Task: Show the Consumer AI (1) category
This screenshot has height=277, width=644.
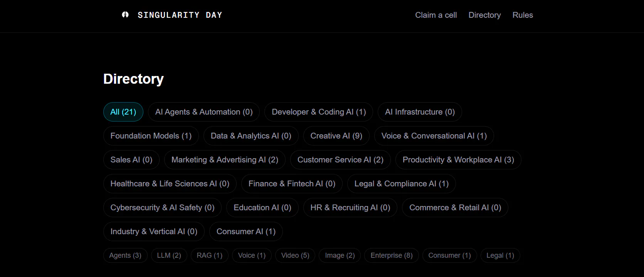Action: click(246, 231)
